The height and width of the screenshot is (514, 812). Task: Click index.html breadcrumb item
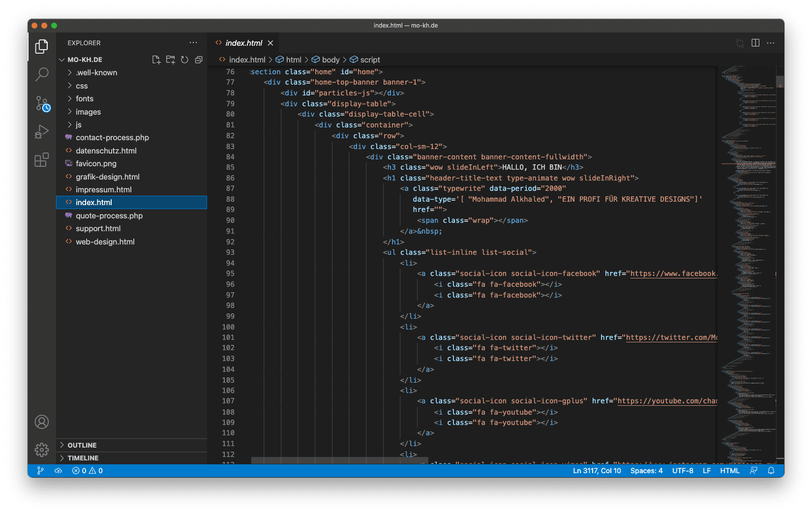pos(242,60)
